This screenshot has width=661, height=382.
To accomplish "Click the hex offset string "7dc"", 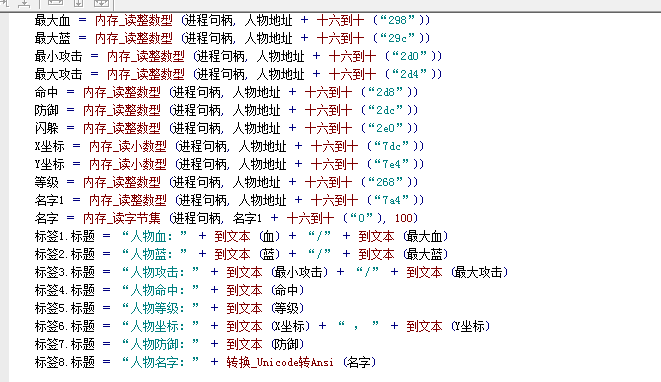I will point(391,146).
